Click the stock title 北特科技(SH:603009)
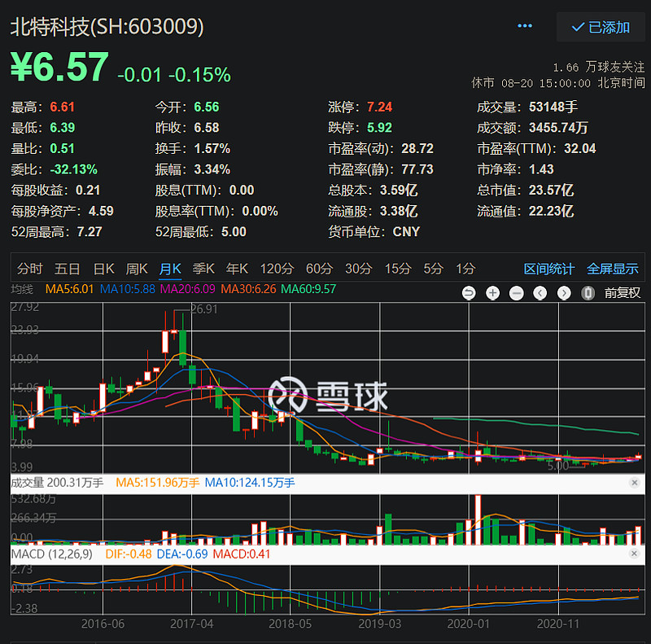Screen dimensions: 651x644 coord(107,27)
